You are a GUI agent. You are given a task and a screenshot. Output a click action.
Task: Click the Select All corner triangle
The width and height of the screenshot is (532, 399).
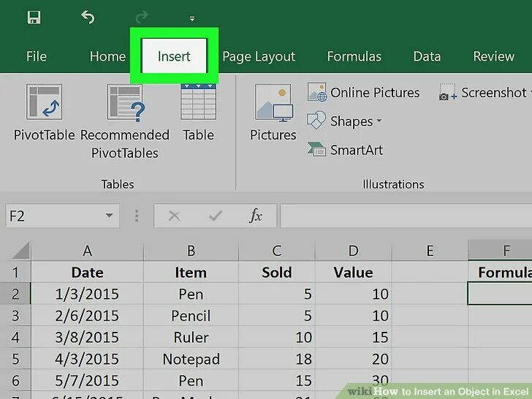click(20, 251)
